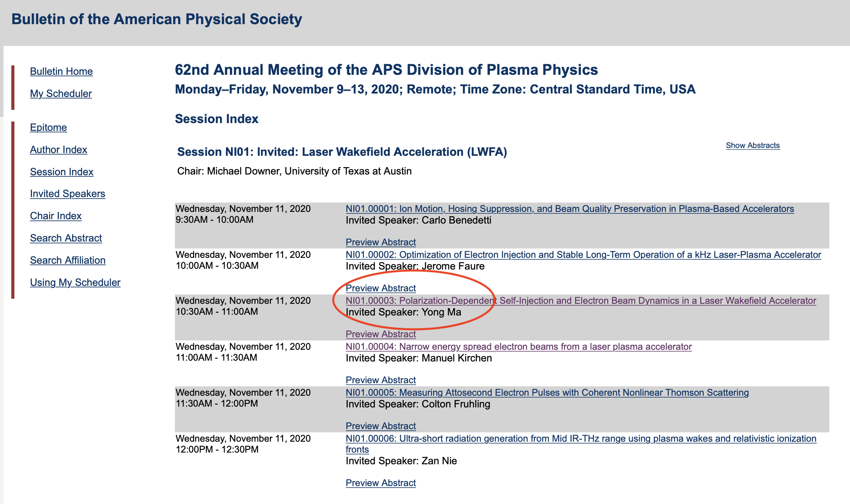Image resolution: width=850 pixels, height=504 pixels.
Task: Open talk NI01.00001 on Ion Motion
Action: [x=570, y=209]
